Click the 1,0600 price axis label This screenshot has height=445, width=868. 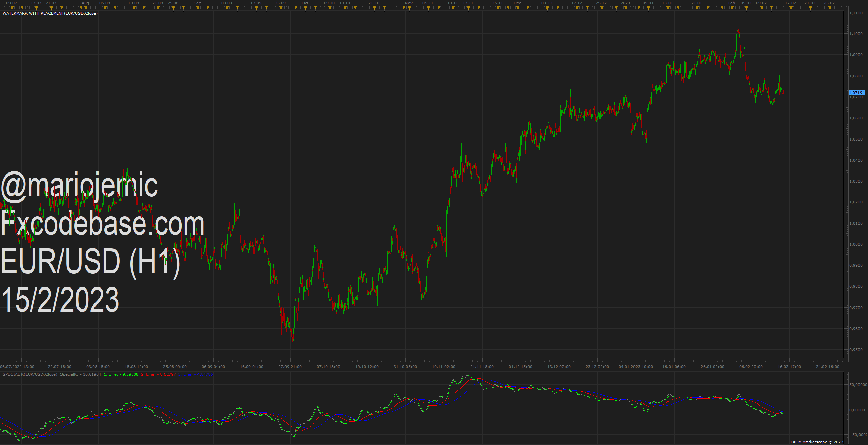coord(856,118)
